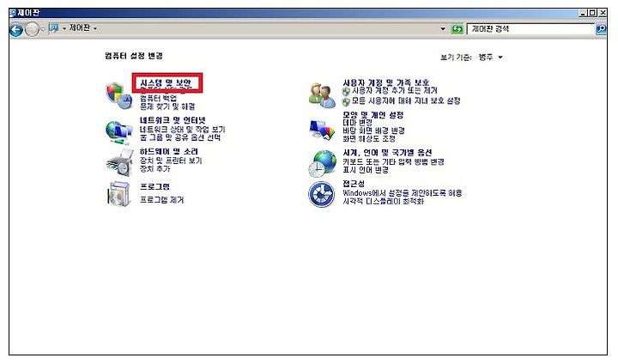Image resolution: width=618 pixels, height=364 pixels.
Task: Focus the 제어판 검색 search box
Action: [531, 29]
